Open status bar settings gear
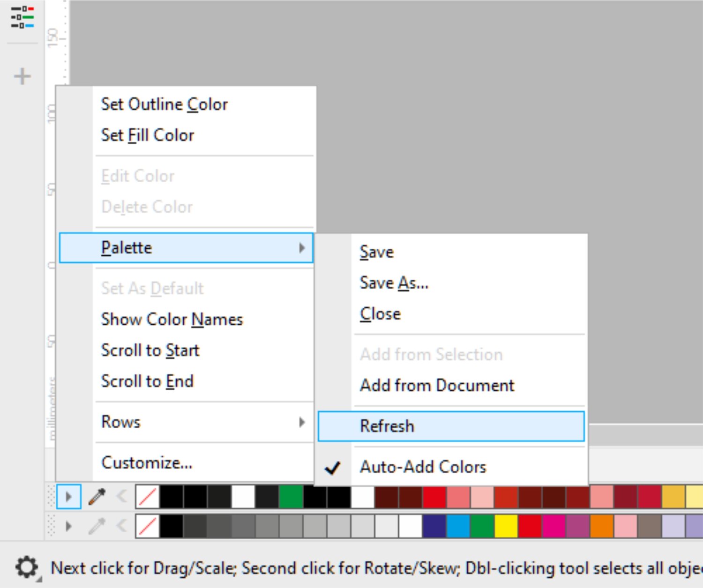 coord(26,568)
